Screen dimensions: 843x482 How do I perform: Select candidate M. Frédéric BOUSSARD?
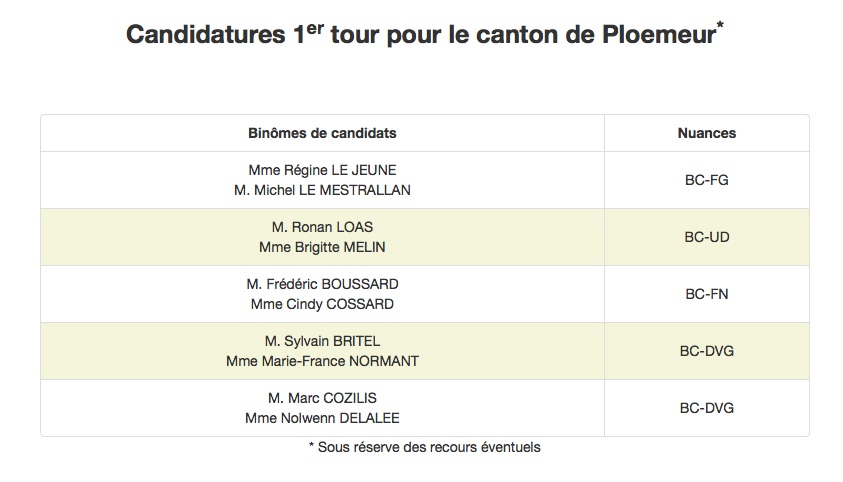pos(322,284)
